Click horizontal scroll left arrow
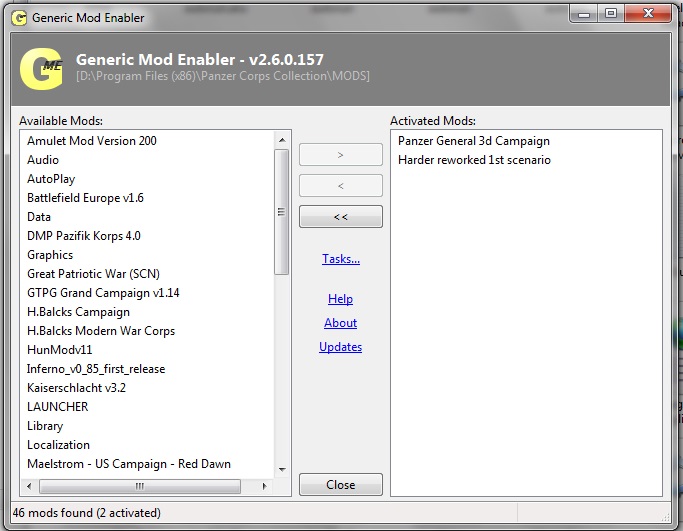The height and width of the screenshot is (531, 683). [x=29, y=486]
